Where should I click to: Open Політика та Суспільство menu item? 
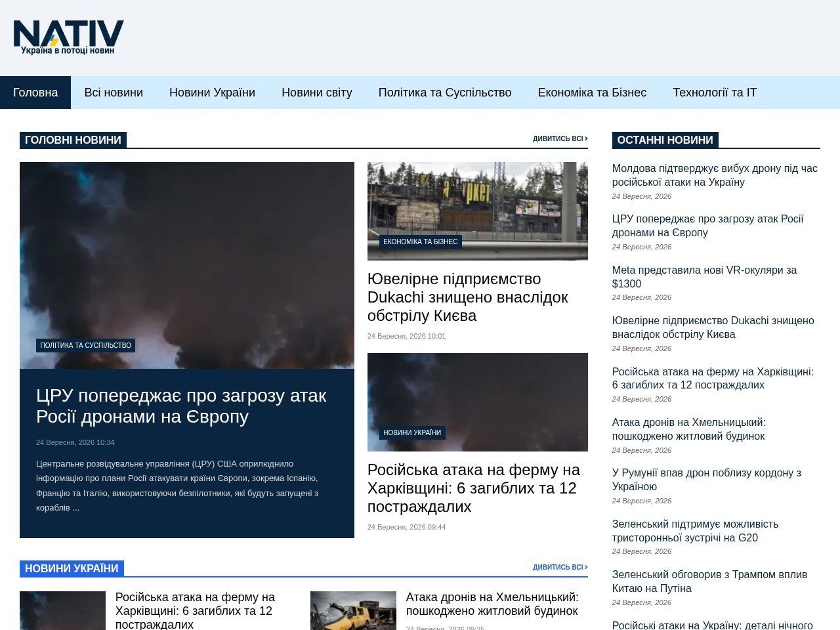(x=445, y=93)
